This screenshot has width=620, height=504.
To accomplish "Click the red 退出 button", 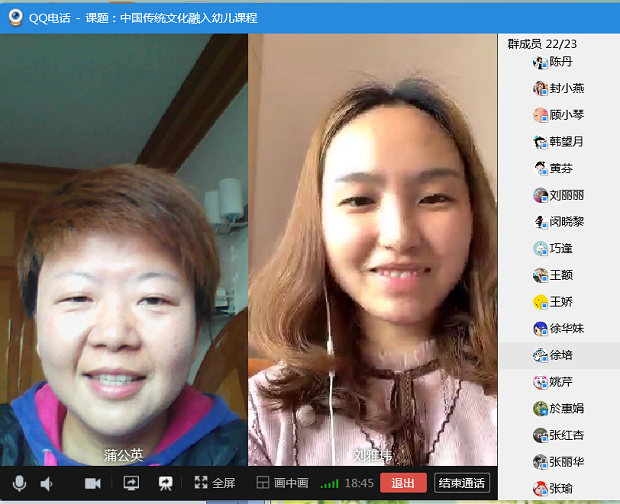I will point(403,483).
